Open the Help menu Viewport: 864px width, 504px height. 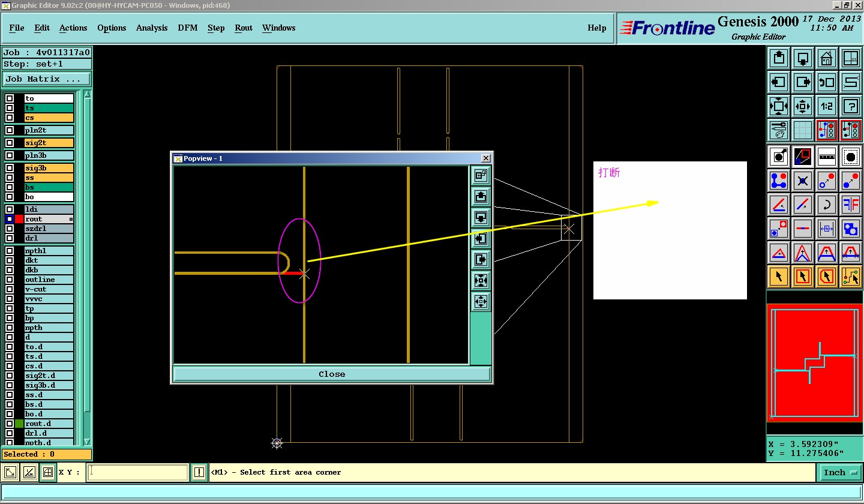pos(596,28)
